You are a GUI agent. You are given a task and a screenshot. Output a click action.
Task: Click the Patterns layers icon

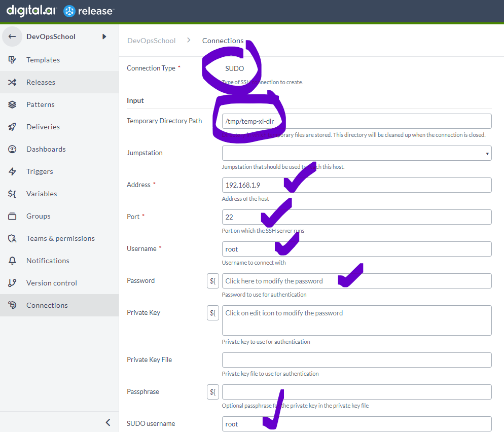(12, 104)
